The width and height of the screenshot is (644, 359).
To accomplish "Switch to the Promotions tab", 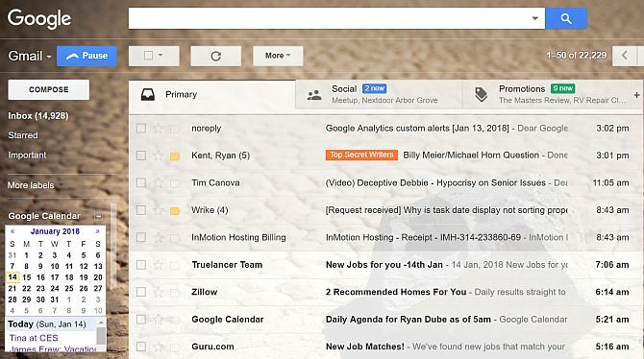I will [546, 95].
